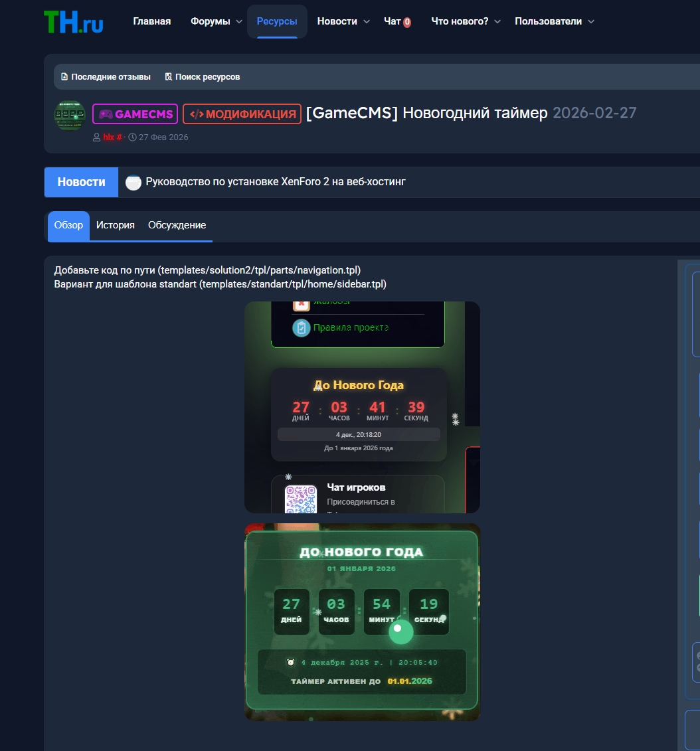Open the XenForo 2 installation guide news link
The image size is (700, 751).
click(275, 181)
